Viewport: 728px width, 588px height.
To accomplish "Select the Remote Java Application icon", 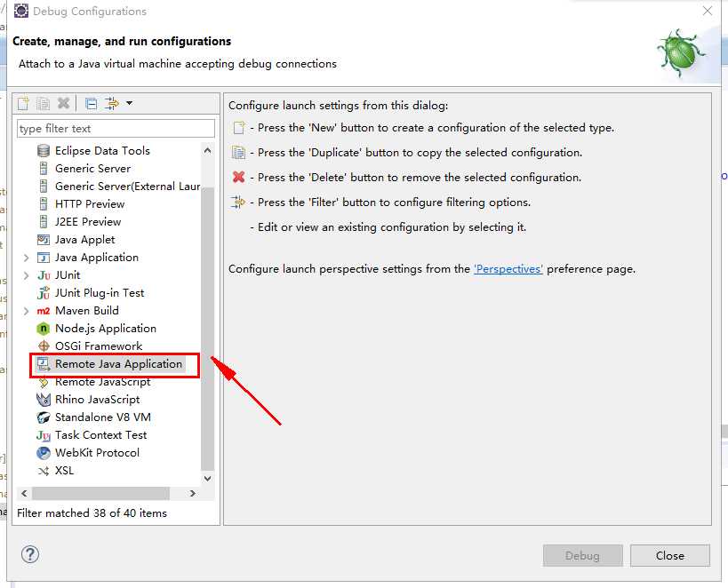I will pos(44,364).
